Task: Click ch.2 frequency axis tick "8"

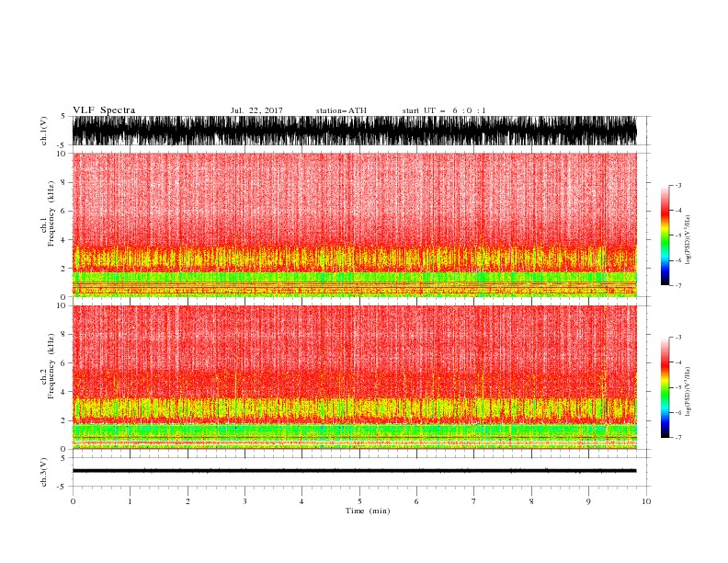Action: (63, 335)
